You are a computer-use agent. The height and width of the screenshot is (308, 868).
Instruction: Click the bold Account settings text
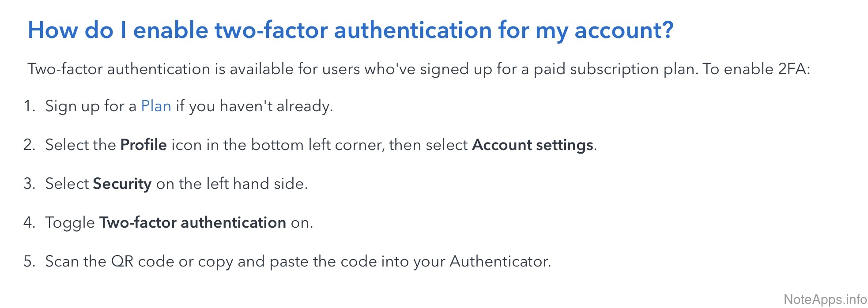[532, 145]
